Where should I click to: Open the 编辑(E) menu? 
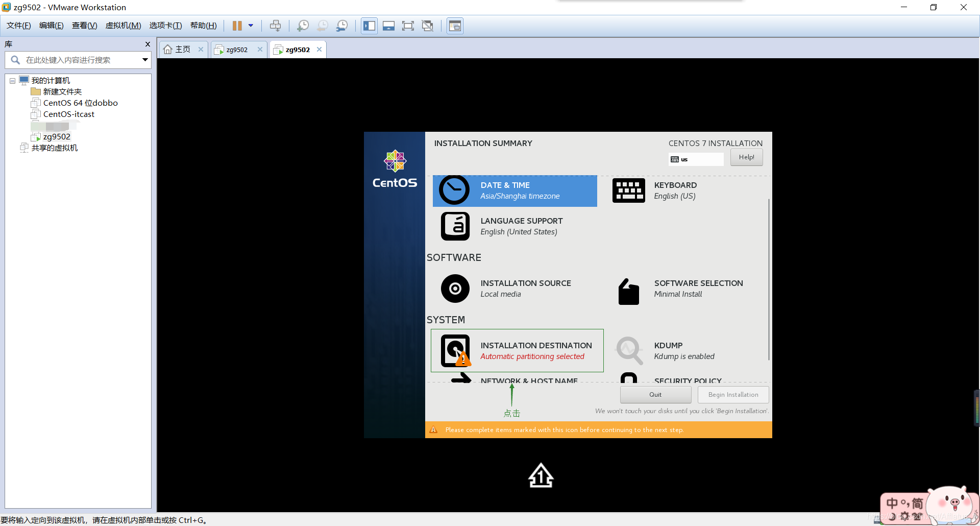[x=51, y=26]
